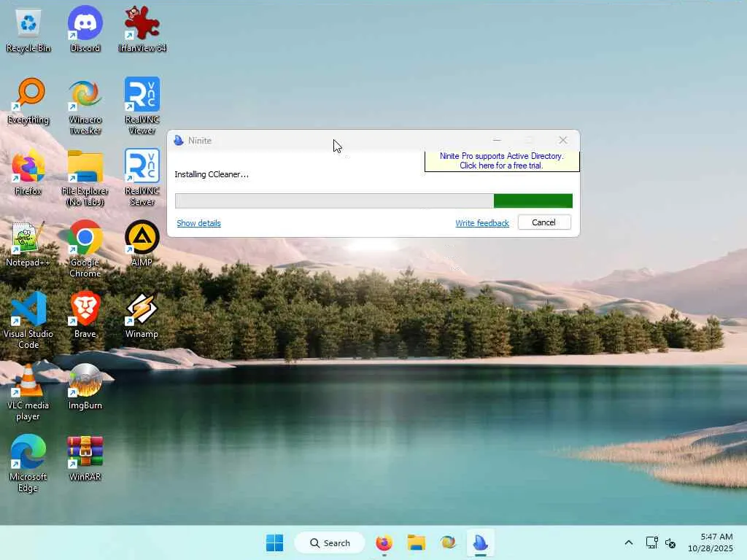Image resolution: width=747 pixels, height=560 pixels.
Task: Click Show details link in Ninite
Action: [198, 223]
